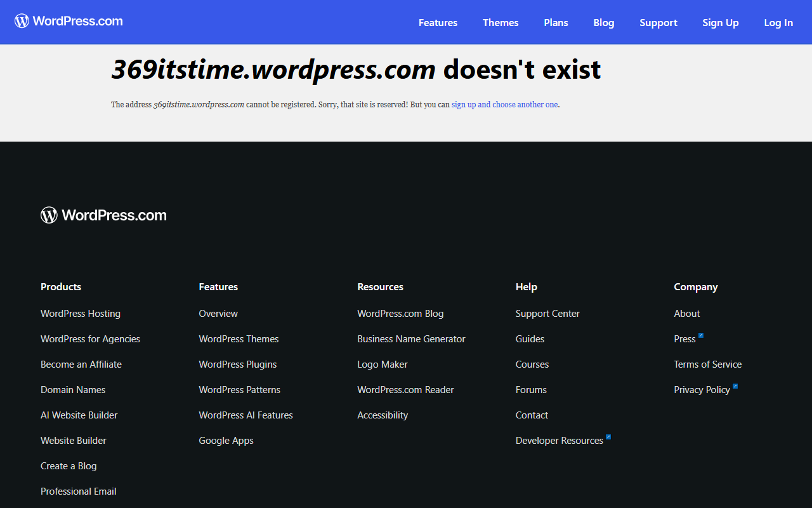
Task: Open WordPress.com Blog under Resources
Action: tap(400, 314)
